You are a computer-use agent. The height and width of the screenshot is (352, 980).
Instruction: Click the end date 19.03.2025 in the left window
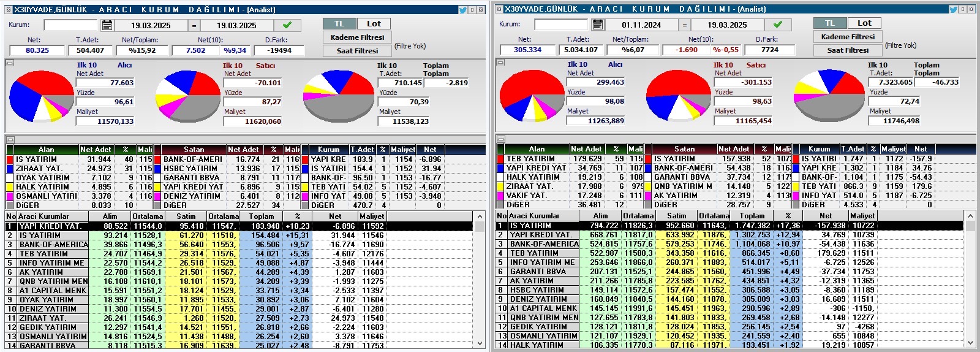pos(236,25)
